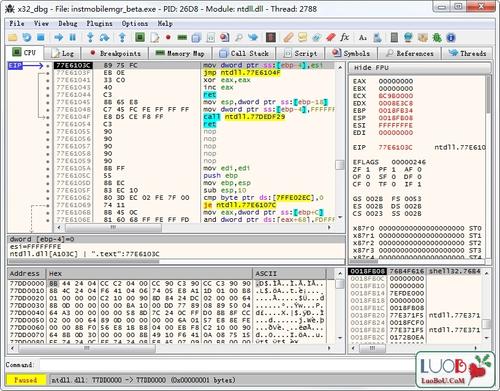Switch to the Script tab
Image resolution: width=500 pixels, height=391 pixels.
[300, 53]
